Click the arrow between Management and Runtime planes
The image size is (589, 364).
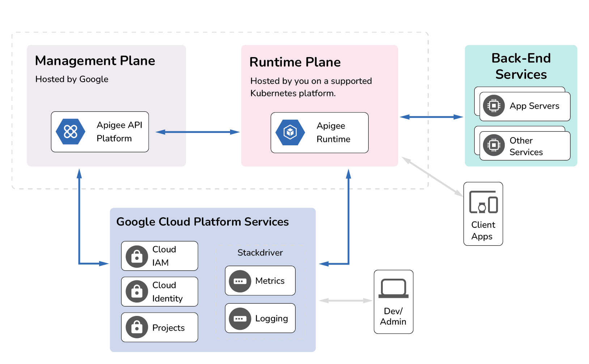[x=198, y=132]
